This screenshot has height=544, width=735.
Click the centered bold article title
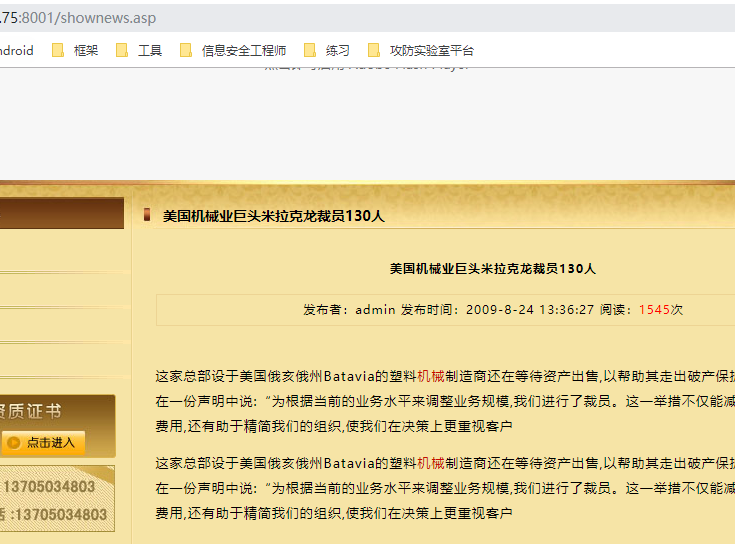493,268
